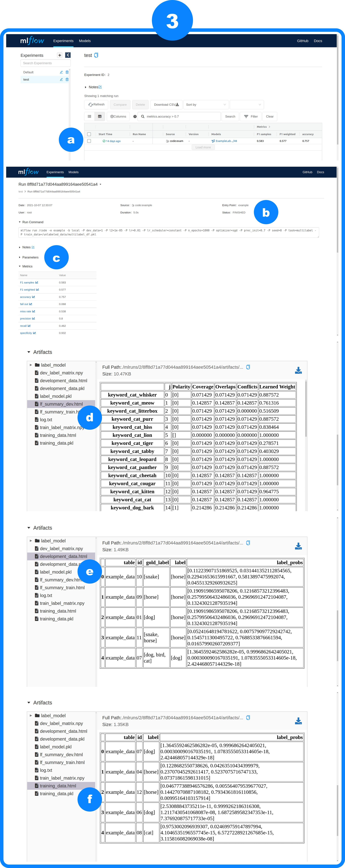Switch to compact list view

[x=89, y=117]
